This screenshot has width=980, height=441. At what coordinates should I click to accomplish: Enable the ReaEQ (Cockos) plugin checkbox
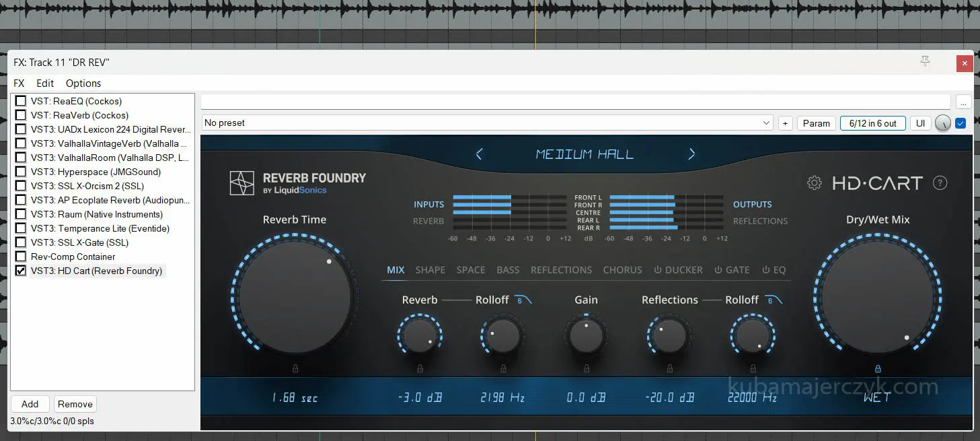21,101
